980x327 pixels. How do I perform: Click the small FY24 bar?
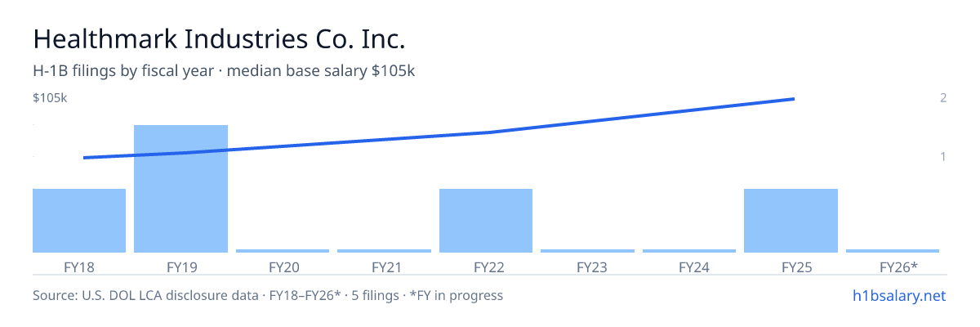[x=689, y=251]
